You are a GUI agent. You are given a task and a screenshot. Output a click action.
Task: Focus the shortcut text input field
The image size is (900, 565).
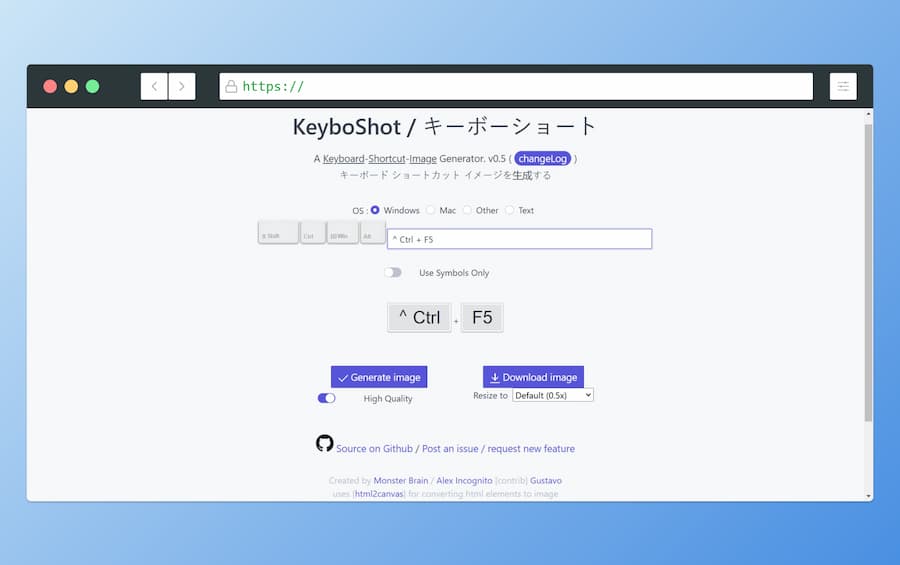tap(519, 239)
